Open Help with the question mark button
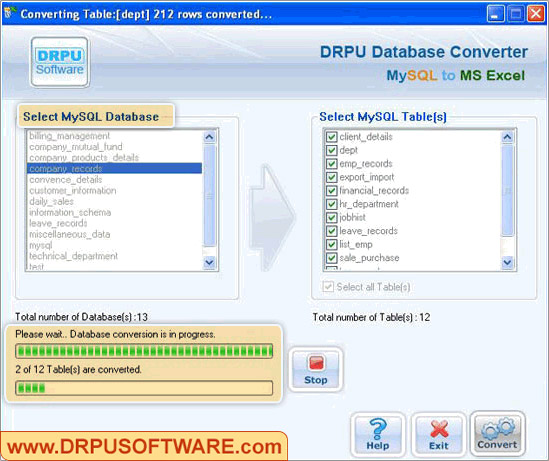The width and height of the screenshot is (549, 461). pyautogui.click(x=378, y=435)
